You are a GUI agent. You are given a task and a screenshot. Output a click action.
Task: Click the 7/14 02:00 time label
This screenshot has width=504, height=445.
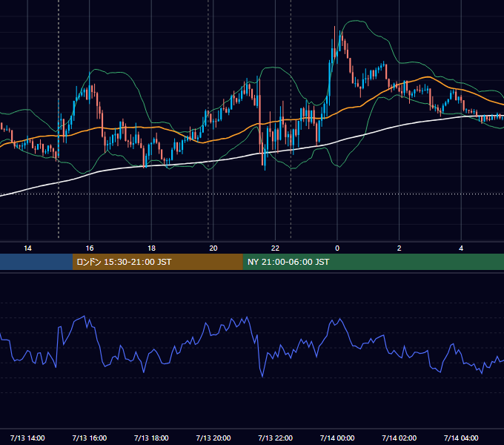[x=399, y=438]
